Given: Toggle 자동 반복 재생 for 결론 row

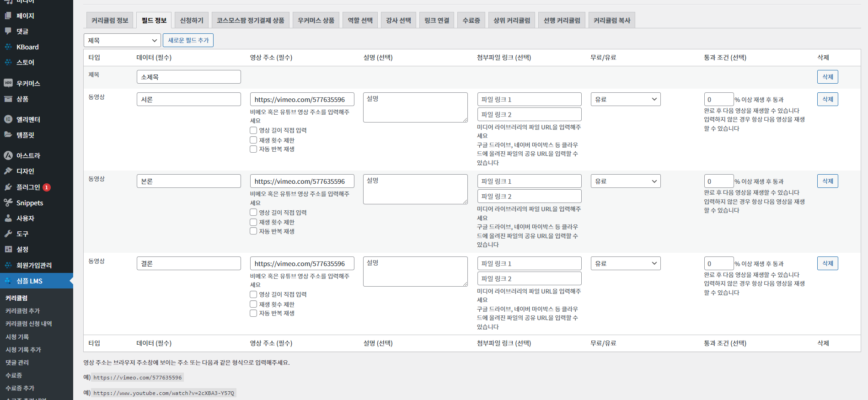Looking at the screenshot, I should click(x=253, y=313).
